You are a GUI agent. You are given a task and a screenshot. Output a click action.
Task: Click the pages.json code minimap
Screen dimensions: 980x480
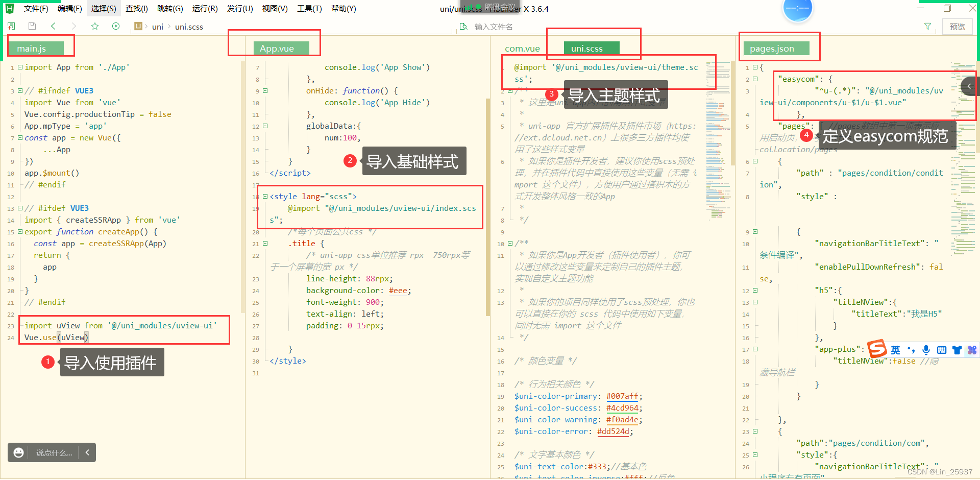coord(963,158)
